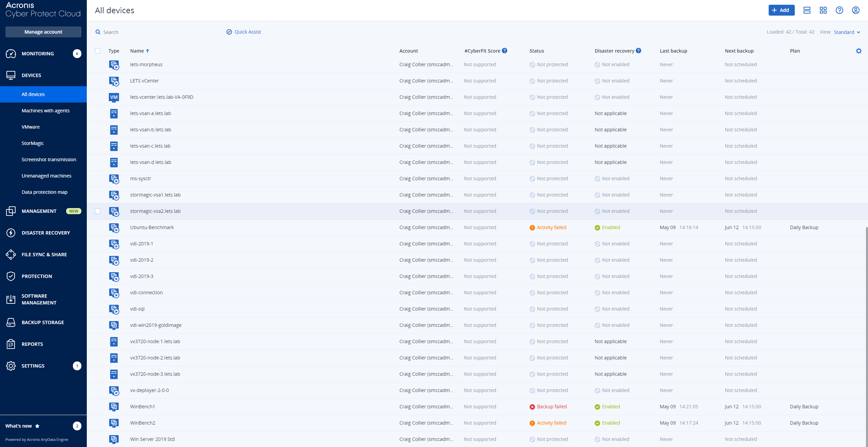This screenshot has width=868, height=447.
Task: Select the Ubuntu-Benchmark device name
Action: tap(152, 227)
